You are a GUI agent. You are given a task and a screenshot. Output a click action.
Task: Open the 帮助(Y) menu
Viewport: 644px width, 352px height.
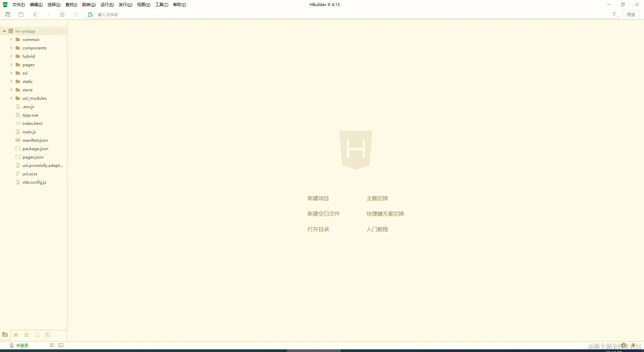(179, 5)
